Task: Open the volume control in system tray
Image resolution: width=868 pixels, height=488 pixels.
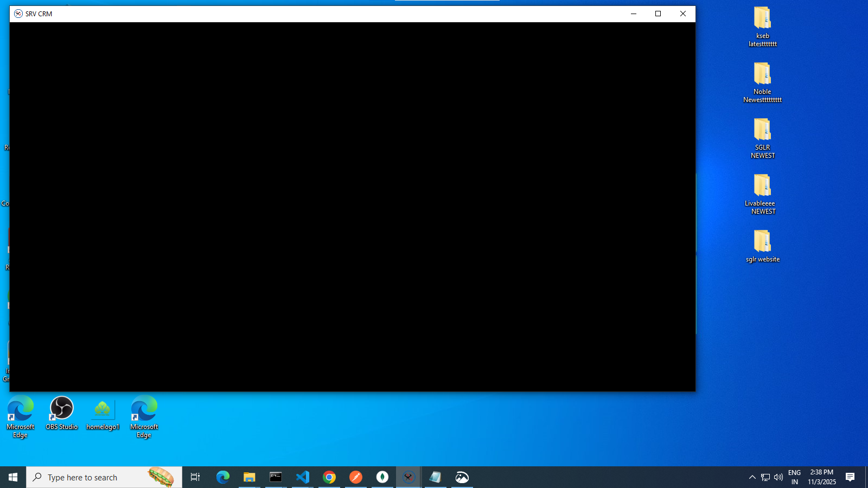Action: [778, 477]
